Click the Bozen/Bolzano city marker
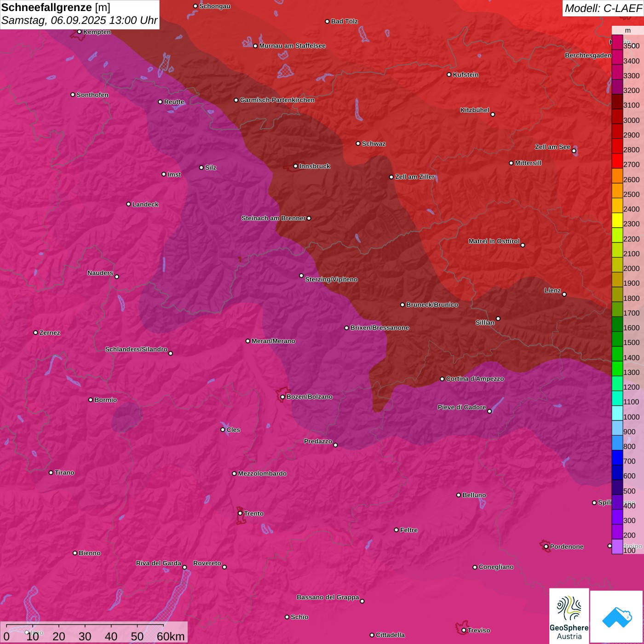This screenshot has height=644, width=644. click(282, 397)
